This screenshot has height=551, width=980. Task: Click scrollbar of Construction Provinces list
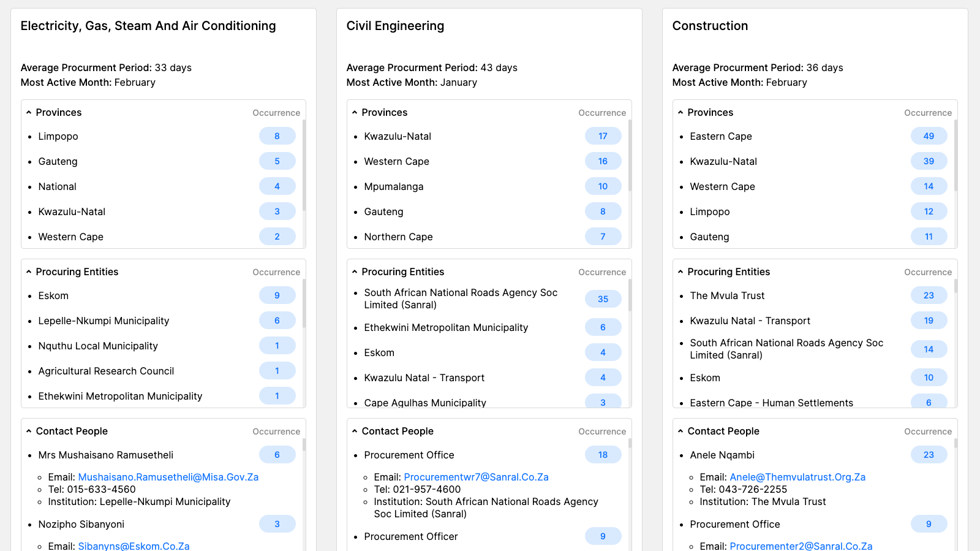click(956, 156)
